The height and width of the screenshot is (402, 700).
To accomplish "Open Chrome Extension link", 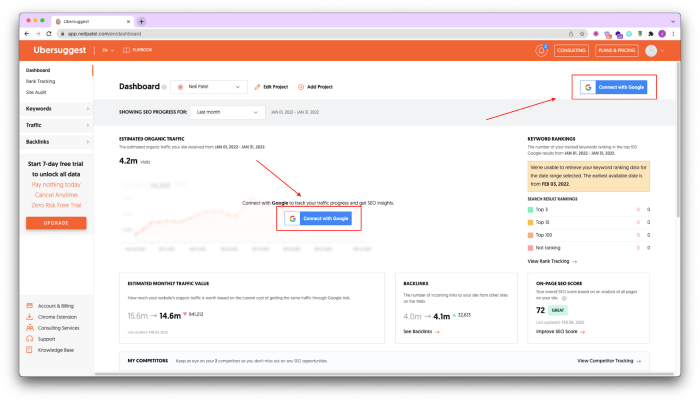I will 57,317.
